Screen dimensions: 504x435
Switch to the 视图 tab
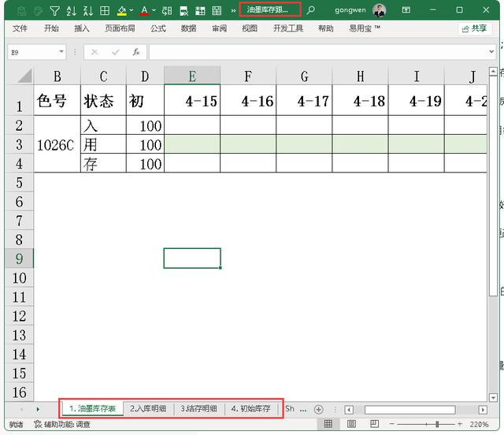250,28
